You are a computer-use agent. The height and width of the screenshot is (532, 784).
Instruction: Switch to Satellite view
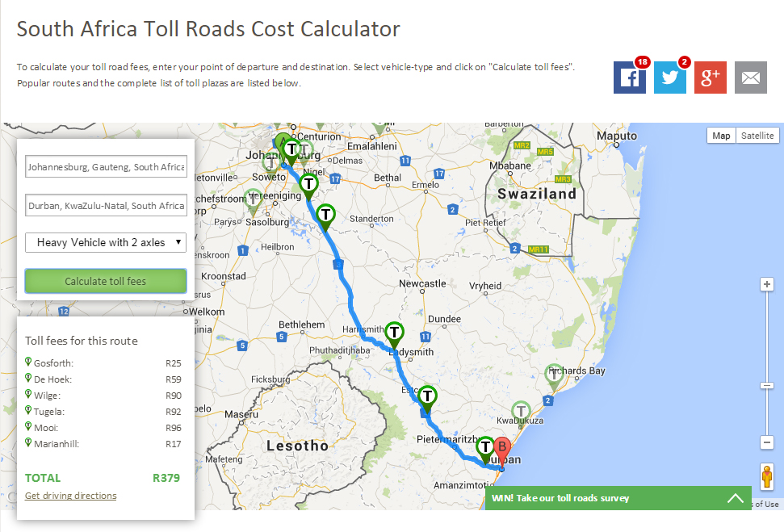757,136
